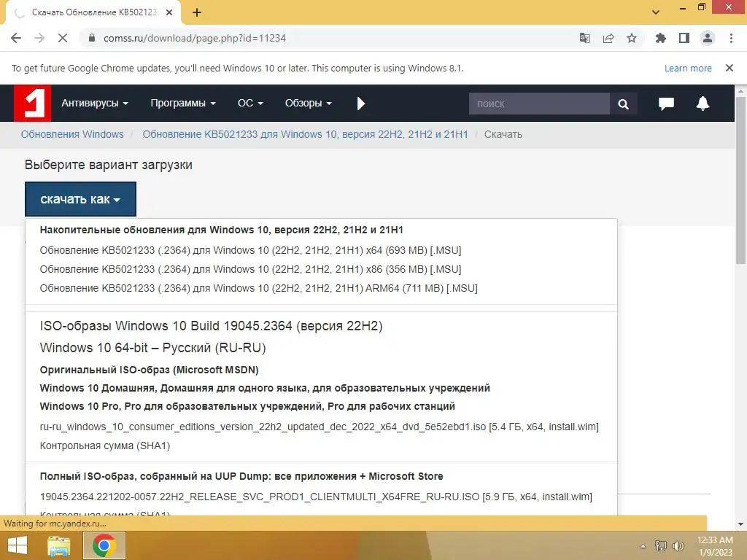Open the network tray icon
Image resolution: width=747 pixels, height=560 pixels.
point(661,545)
